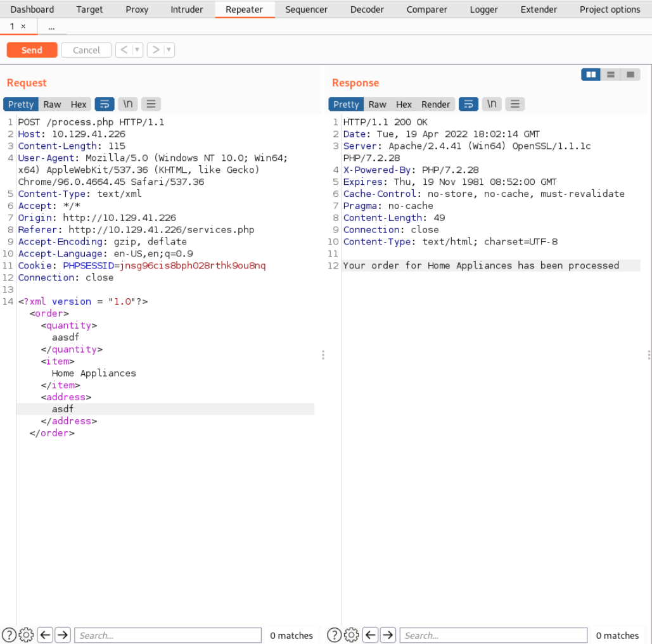The height and width of the screenshot is (644, 652).
Task: Toggle non-printable characters in Response pane
Action: (492, 104)
